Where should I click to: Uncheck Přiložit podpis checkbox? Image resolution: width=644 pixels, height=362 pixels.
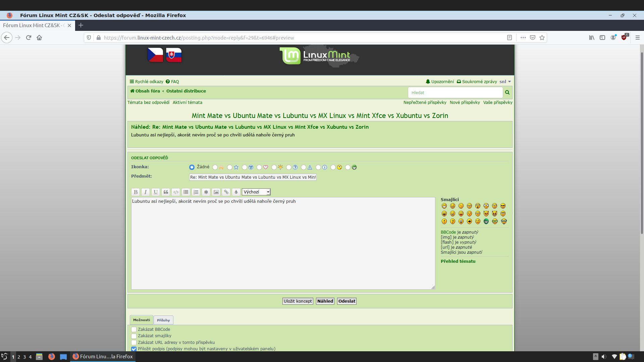[x=134, y=349]
